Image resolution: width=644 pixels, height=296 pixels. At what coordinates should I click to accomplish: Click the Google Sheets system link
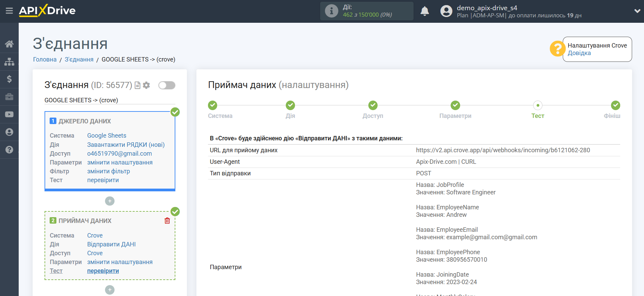coord(107,136)
